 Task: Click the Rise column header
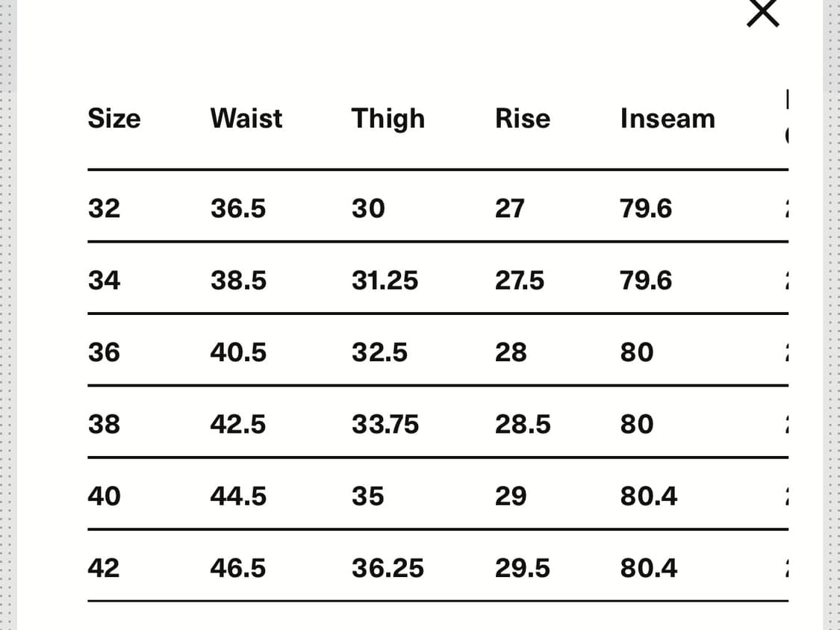[x=523, y=119]
